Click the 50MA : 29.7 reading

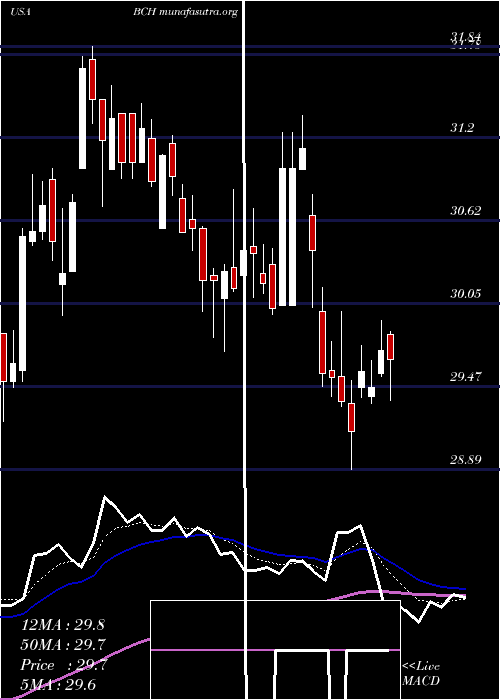click(x=63, y=645)
